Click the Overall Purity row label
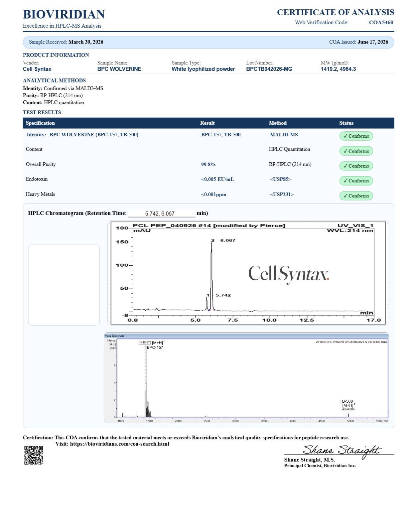 (x=41, y=164)
